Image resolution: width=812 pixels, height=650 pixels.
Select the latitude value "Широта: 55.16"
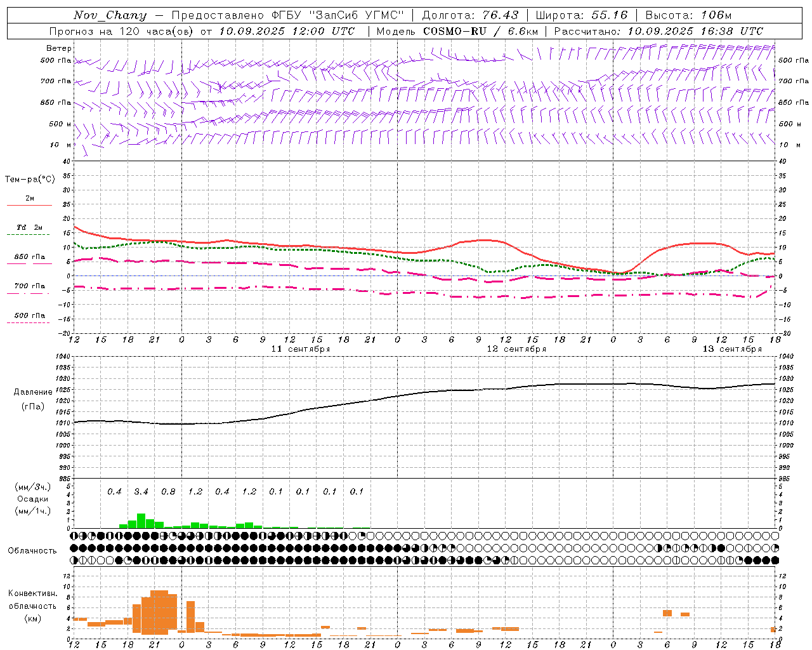tap(581, 15)
